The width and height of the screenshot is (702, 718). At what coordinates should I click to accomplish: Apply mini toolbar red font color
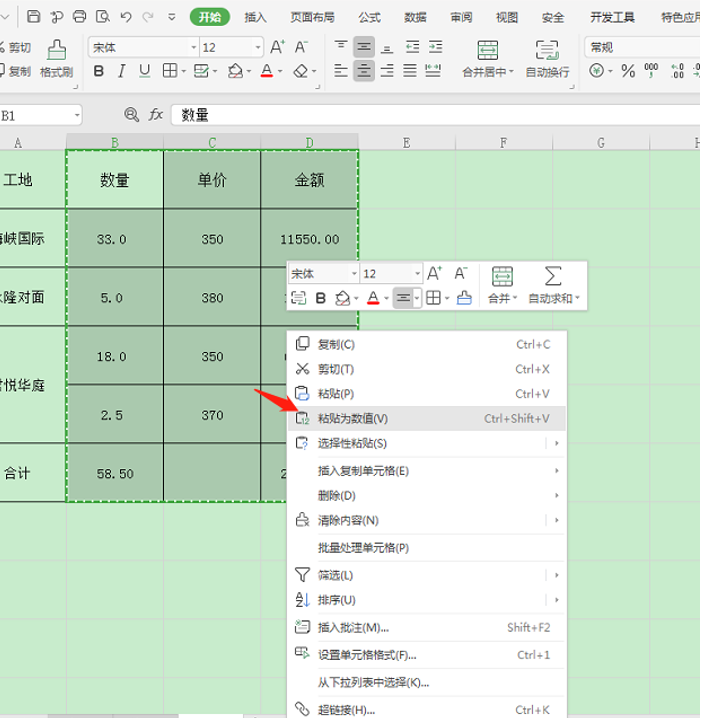click(373, 299)
